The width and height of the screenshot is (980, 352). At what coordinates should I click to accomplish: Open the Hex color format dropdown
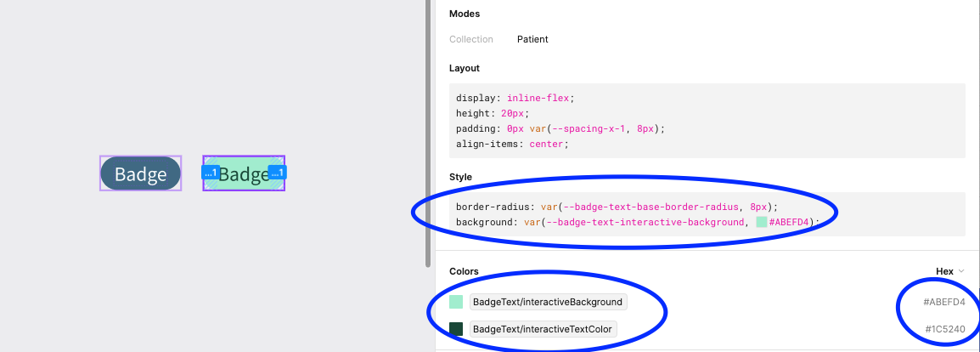click(x=949, y=271)
